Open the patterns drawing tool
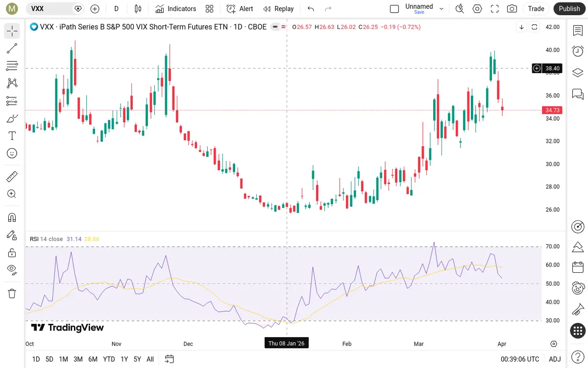 pyautogui.click(x=12, y=83)
